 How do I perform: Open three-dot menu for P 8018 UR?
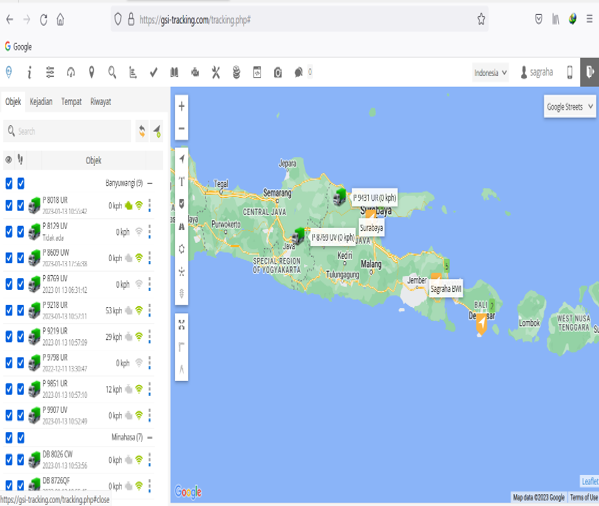[x=150, y=205]
